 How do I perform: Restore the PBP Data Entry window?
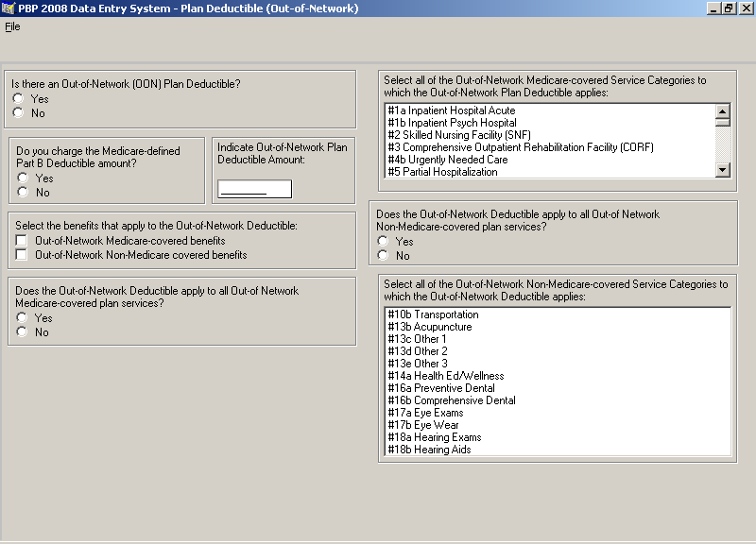[729, 8]
